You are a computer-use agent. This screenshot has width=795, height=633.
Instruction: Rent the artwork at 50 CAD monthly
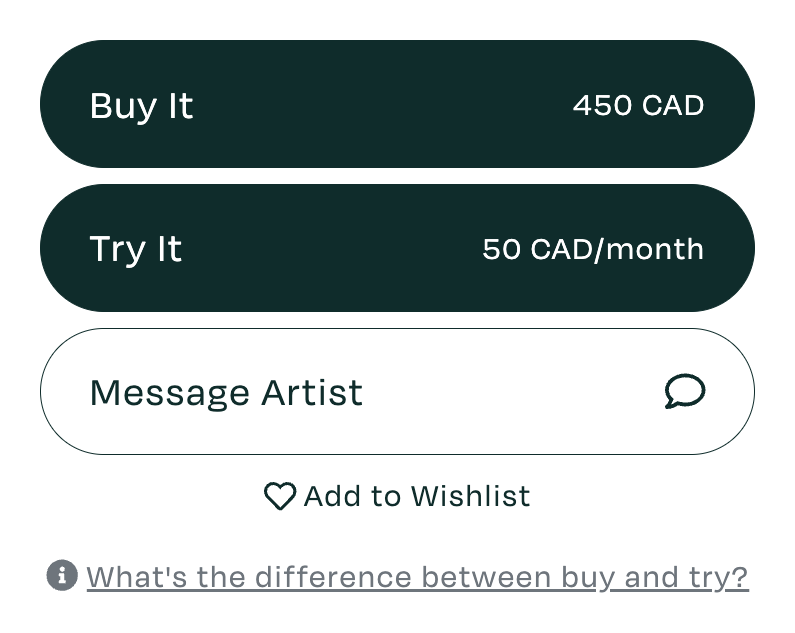tap(397, 248)
